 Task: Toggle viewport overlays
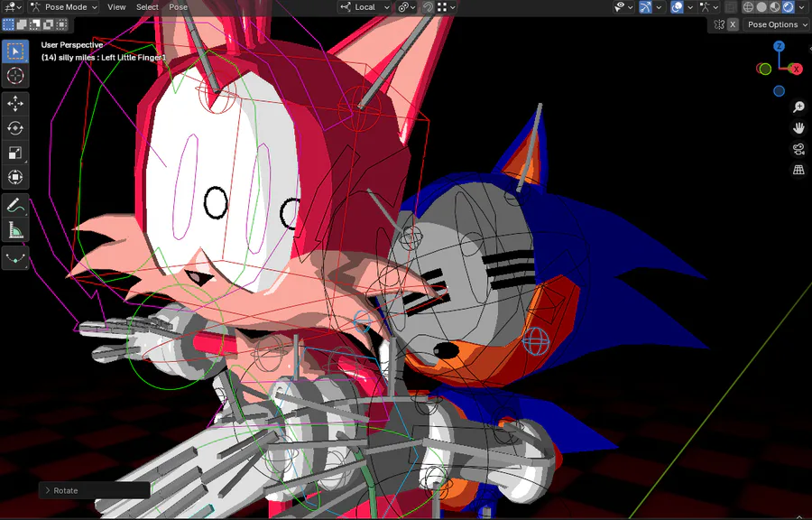click(677, 6)
